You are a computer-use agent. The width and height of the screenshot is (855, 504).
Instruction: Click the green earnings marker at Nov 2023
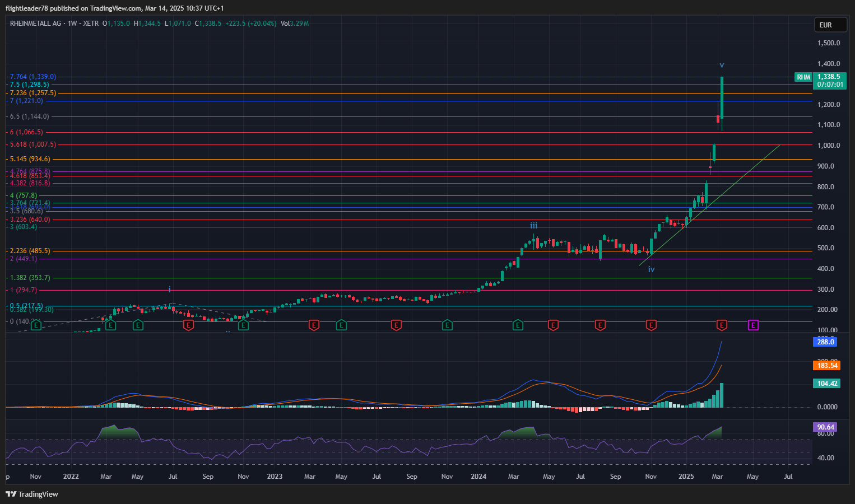[447, 325]
